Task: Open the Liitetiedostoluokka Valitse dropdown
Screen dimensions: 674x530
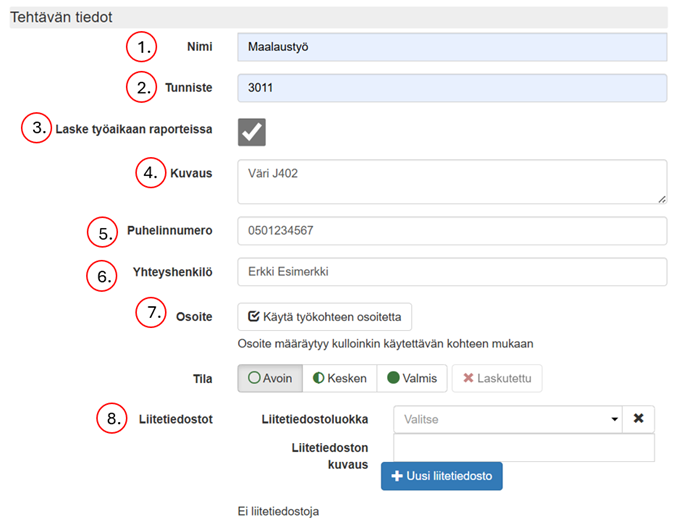Action: 507,420
